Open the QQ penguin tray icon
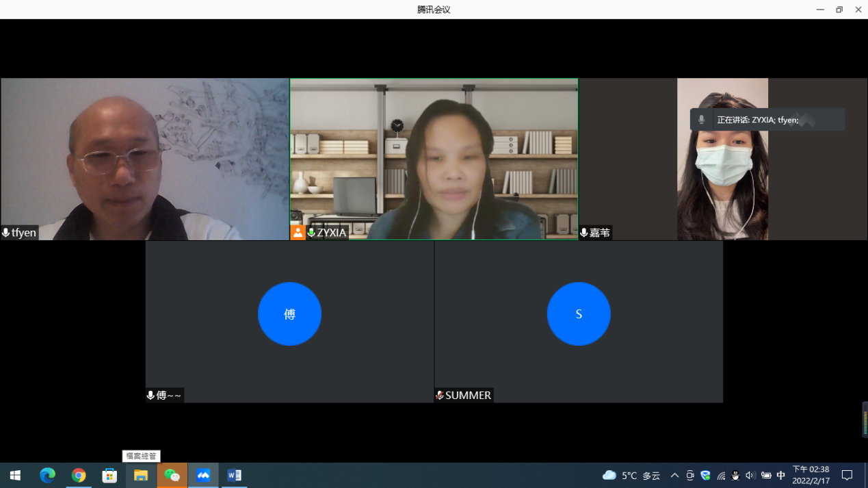 click(735, 476)
